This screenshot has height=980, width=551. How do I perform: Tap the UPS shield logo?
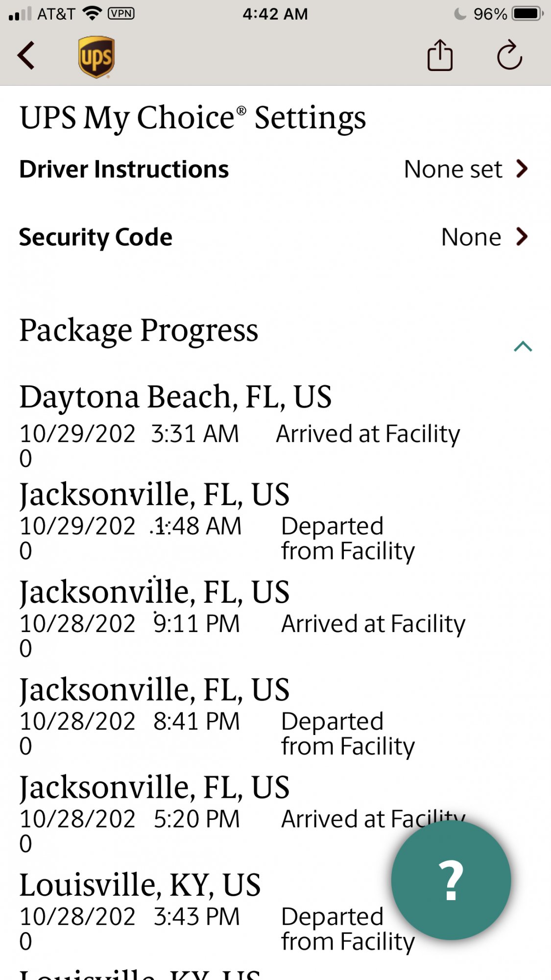tap(96, 57)
